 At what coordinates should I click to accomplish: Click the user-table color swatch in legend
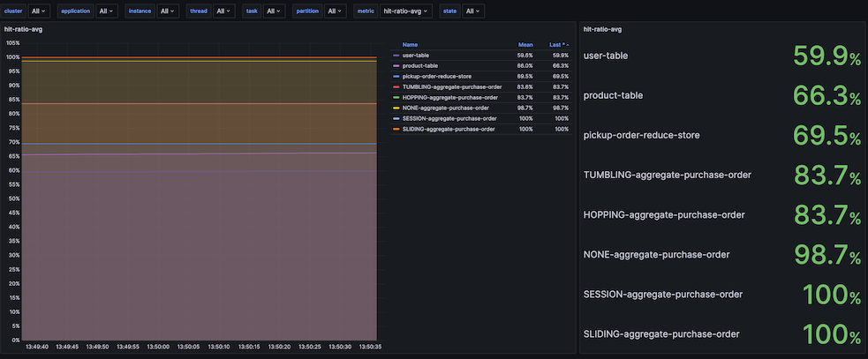pyautogui.click(x=396, y=56)
